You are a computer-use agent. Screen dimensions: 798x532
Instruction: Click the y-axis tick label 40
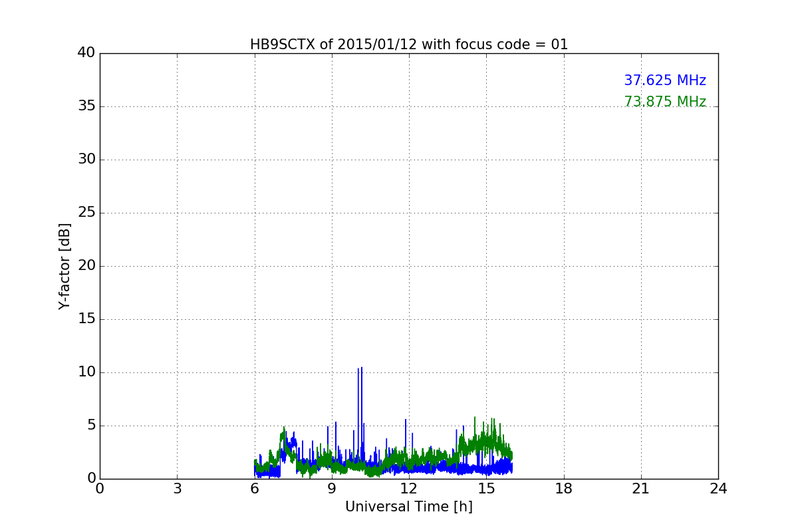point(86,53)
